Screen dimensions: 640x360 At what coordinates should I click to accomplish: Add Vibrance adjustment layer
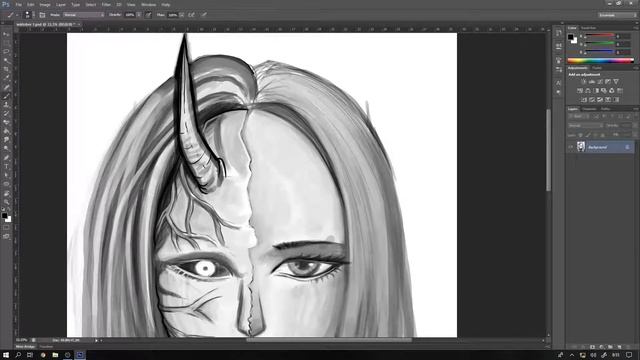616,82
